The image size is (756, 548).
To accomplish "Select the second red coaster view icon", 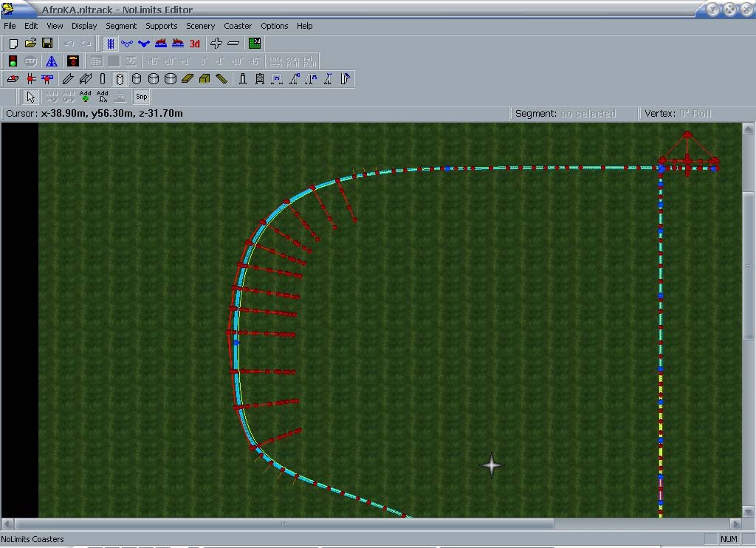I will (178, 44).
